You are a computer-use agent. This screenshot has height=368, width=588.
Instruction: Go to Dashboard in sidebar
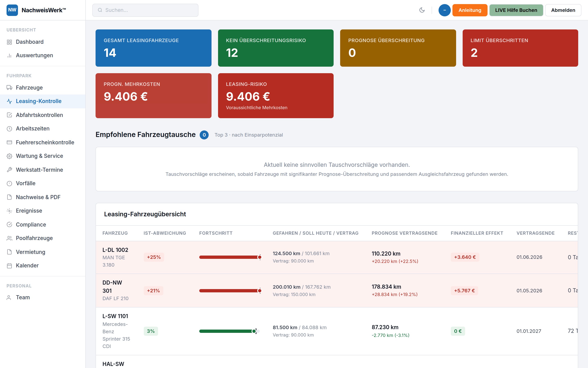point(43,42)
